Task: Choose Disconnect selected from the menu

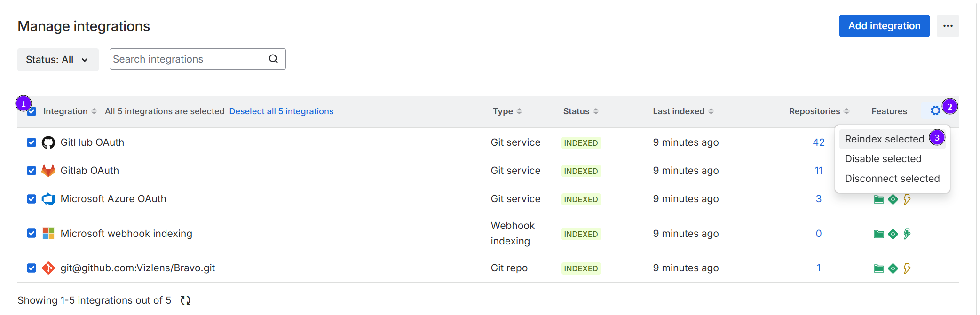Action: point(892,179)
